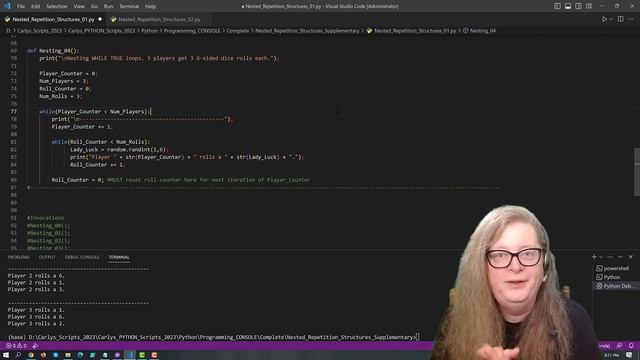The height and width of the screenshot is (360, 640).
Task: Open the Go menu
Action: point(94,7)
